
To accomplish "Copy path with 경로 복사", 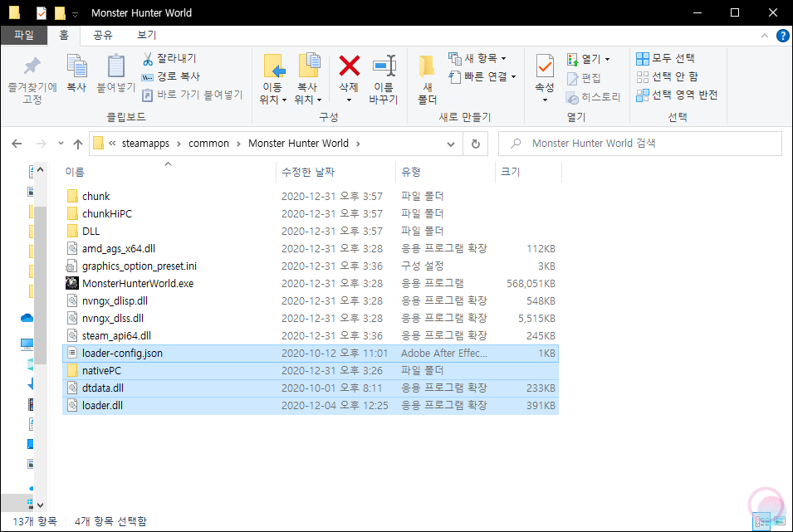I will [171, 77].
